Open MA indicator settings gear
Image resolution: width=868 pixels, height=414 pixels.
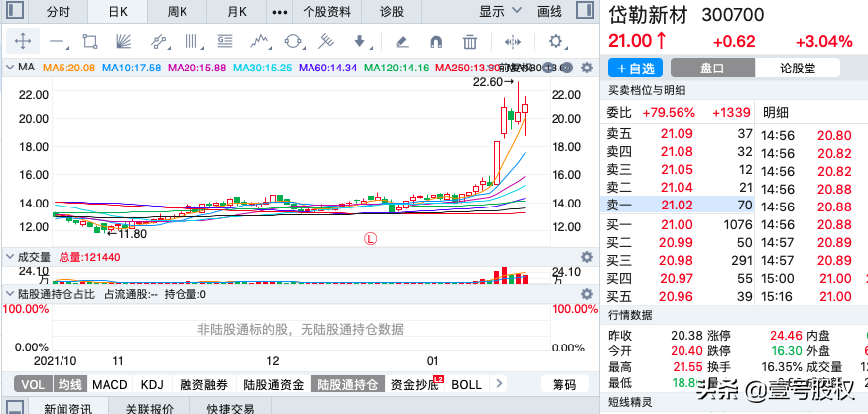pyautogui.click(x=587, y=69)
